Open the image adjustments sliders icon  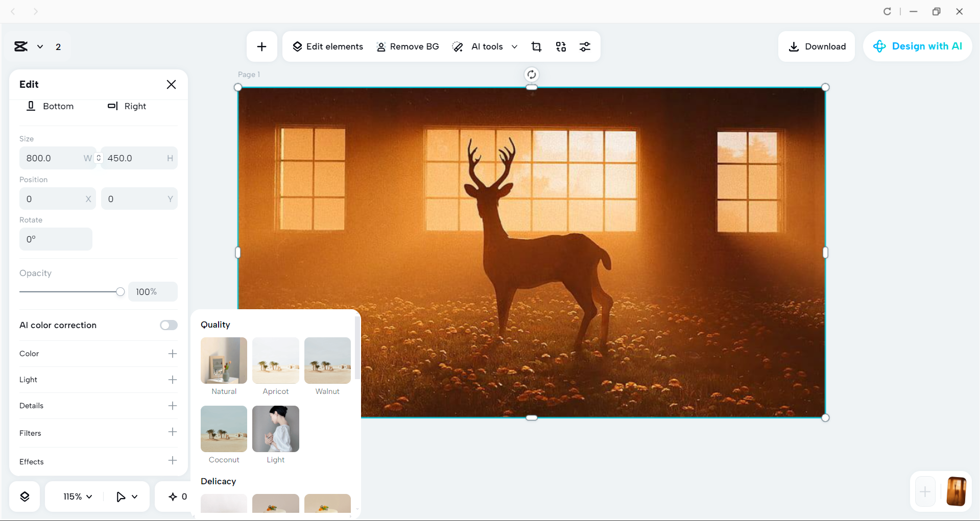coord(585,46)
